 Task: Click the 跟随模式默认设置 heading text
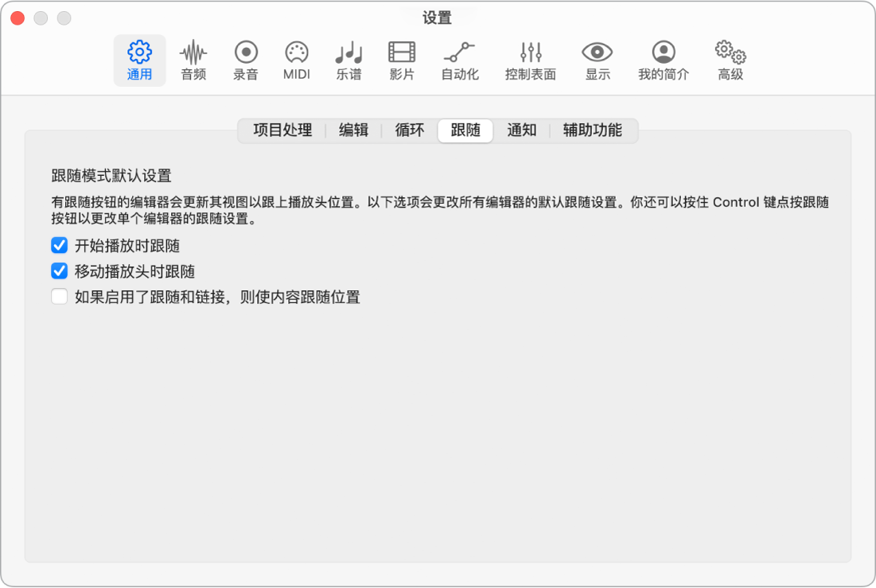pyautogui.click(x=111, y=176)
